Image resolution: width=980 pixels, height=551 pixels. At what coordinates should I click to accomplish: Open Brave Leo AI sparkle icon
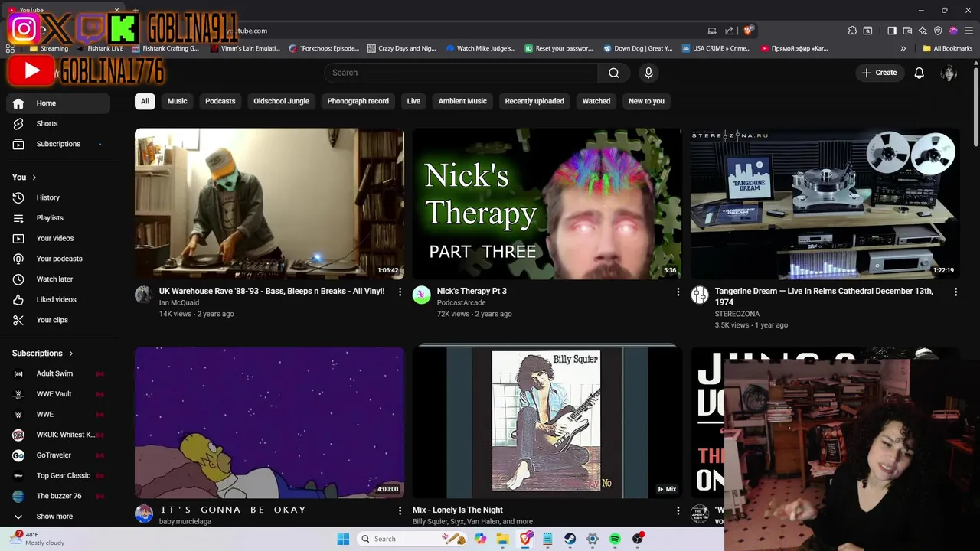pos(923,31)
